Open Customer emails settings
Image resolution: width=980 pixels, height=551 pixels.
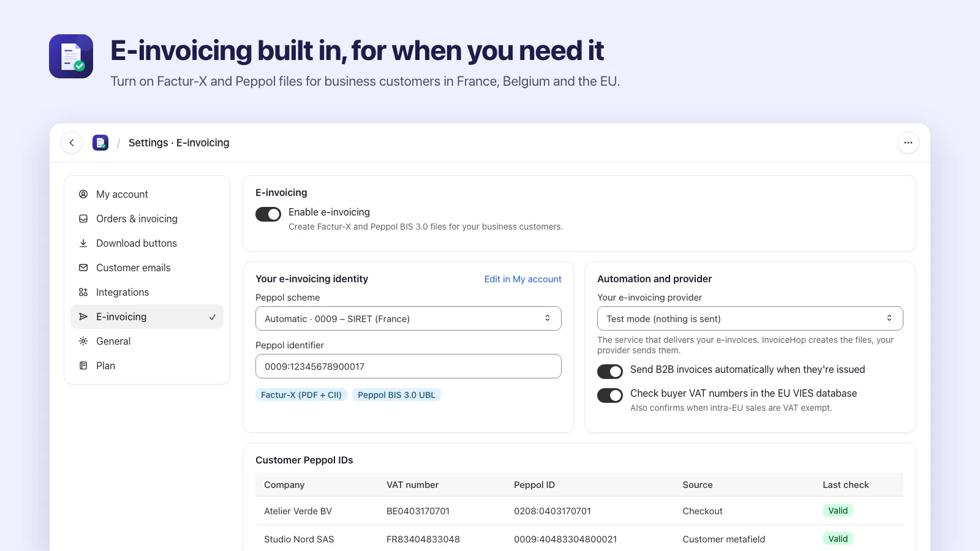[147, 268]
